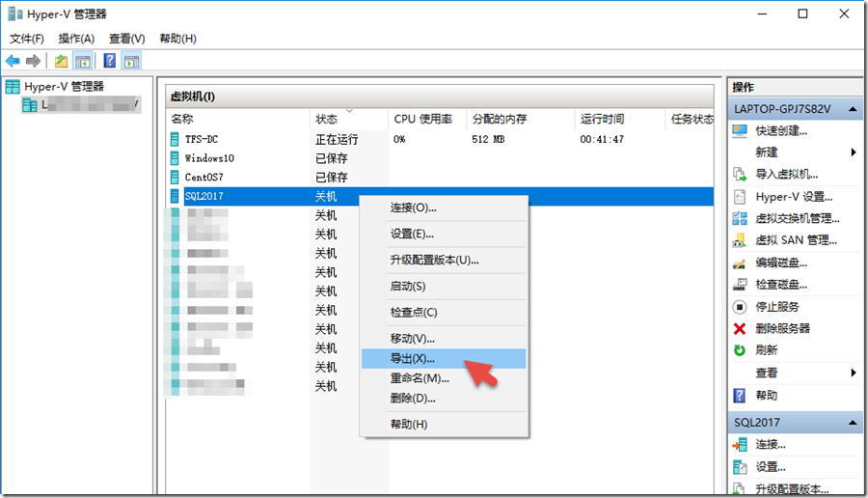Click 停止服务 in the Actions pane
Screen dimensions: 868x498
pos(777,306)
